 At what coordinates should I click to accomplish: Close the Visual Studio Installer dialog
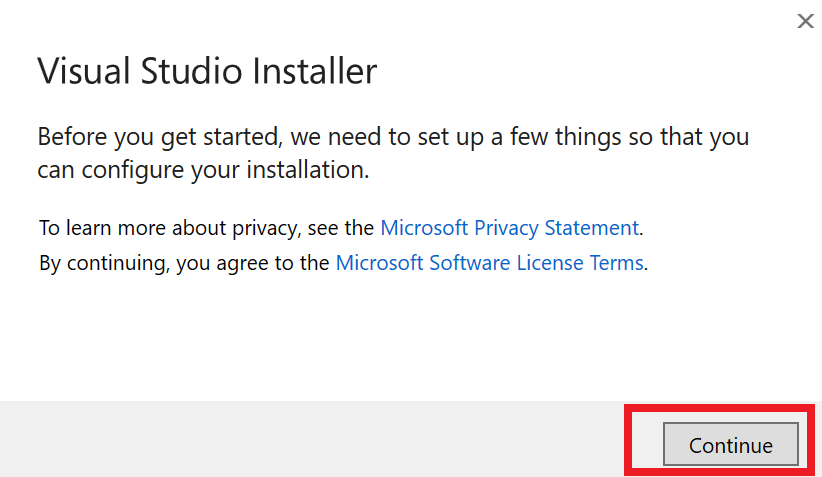click(x=805, y=21)
